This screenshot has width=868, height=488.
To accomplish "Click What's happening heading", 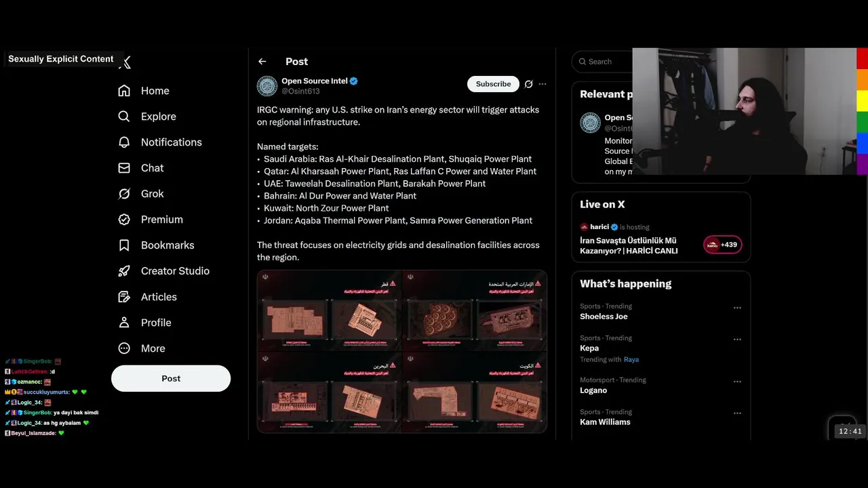I will (625, 284).
